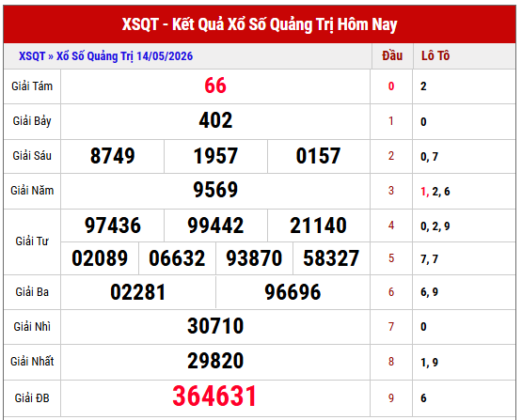This screenshot has height=420, width=522.
Task: Select Giải Tư number 02089
Action: (x=100, y=258)
